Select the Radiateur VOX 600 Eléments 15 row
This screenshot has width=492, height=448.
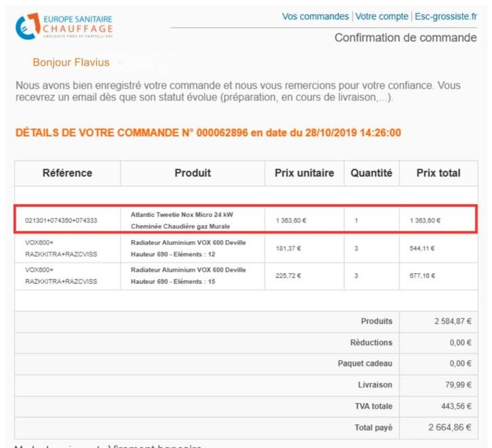point(188,276)
